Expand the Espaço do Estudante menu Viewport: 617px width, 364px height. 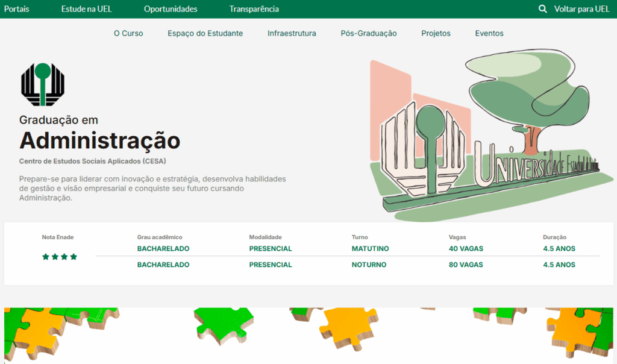(205, 33)
